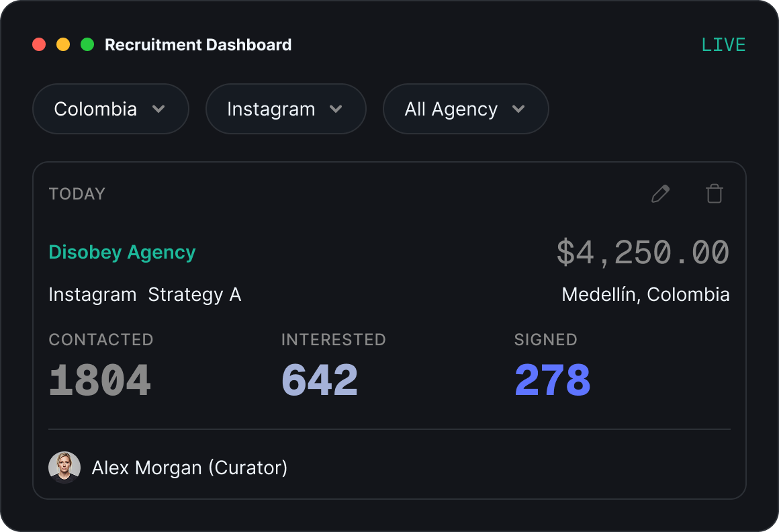This screenshot has width=779, height=532.
Task: Click the red close window dot
Action: (x=39, y=44)
